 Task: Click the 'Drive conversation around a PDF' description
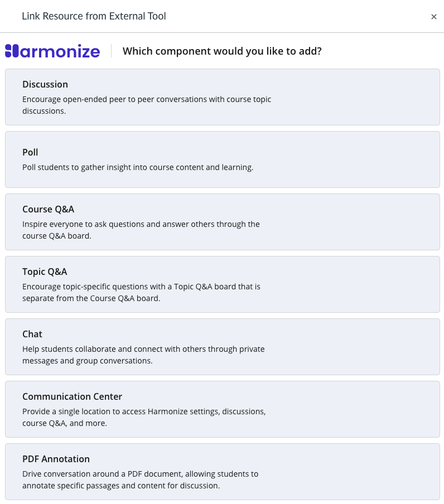tap(140, 479)
